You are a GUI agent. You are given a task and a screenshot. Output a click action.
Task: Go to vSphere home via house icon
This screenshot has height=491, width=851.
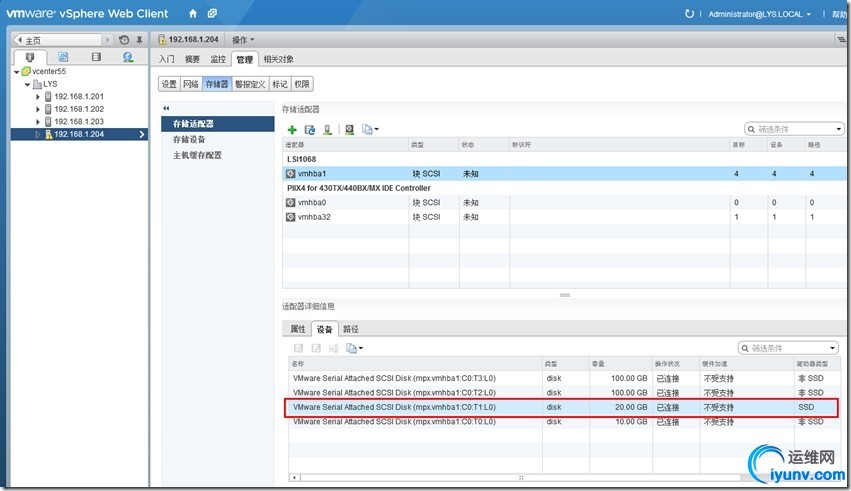(x=193, y=14)
